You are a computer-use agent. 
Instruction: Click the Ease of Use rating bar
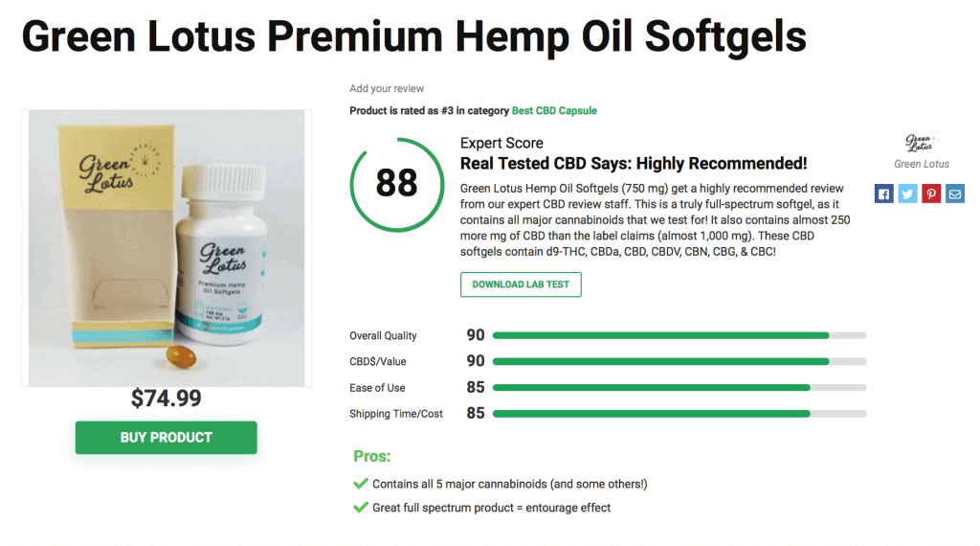pos(679,388)
